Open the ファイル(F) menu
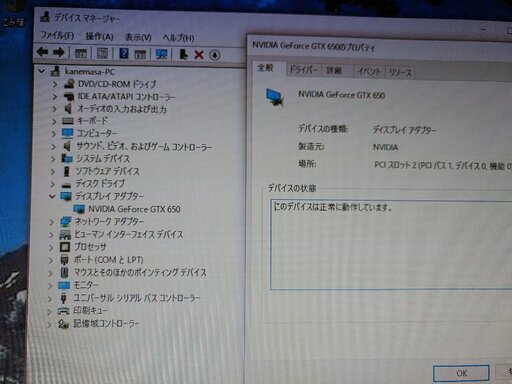Viewport: 512px width, 384px height. coord(57,35)
